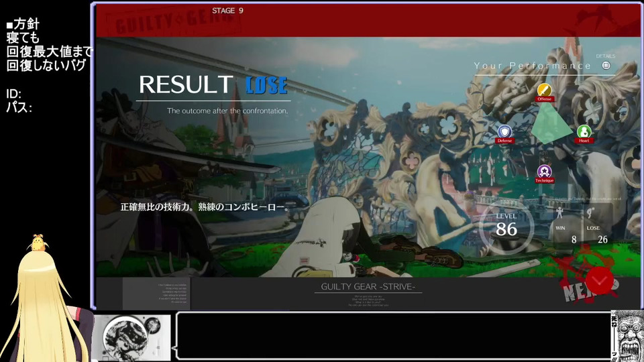Select the Offense sword icon

544,90
